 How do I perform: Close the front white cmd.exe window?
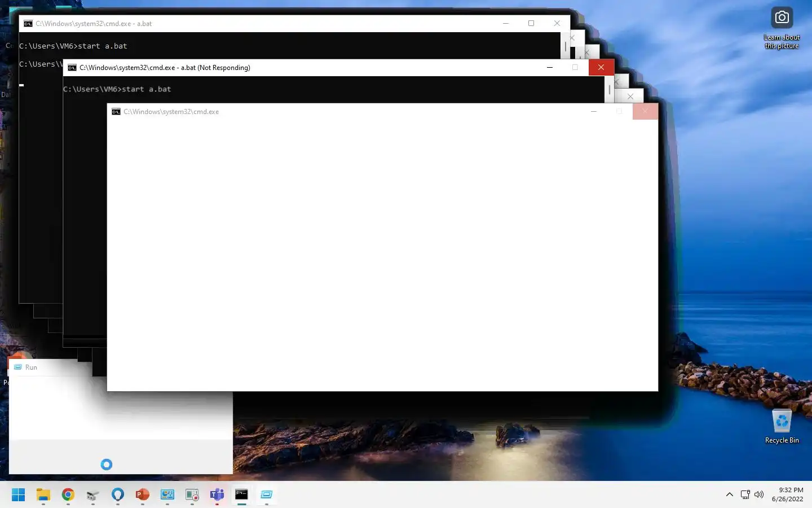coord(645,112)
